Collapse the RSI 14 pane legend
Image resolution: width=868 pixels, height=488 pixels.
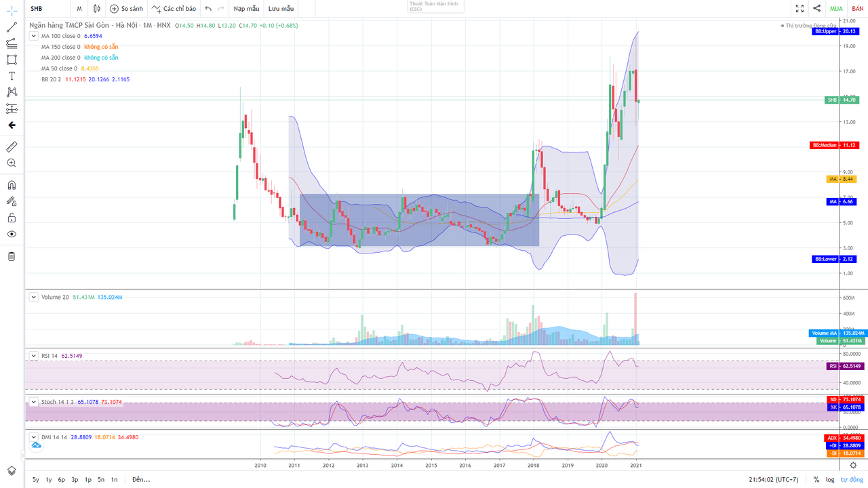[x=33, y=356]
